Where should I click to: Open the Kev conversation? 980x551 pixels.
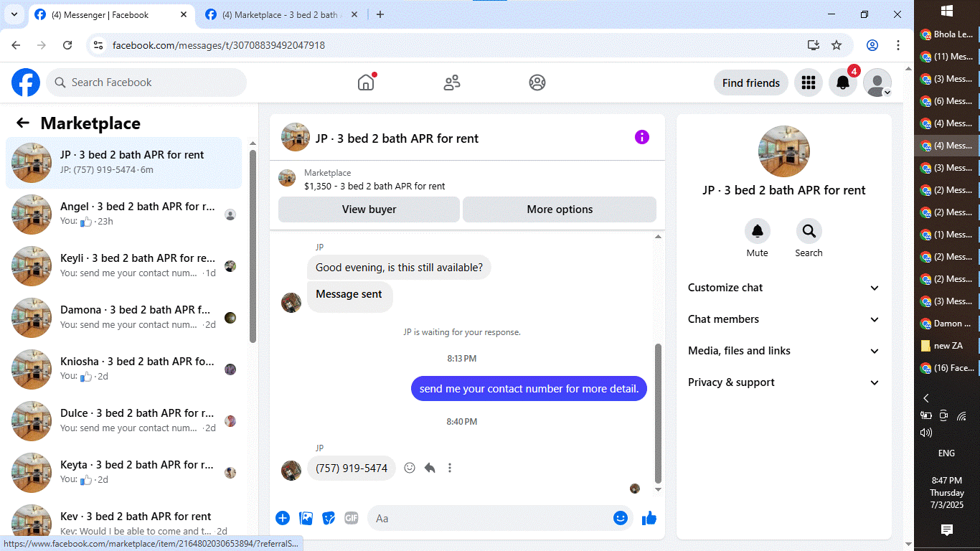click(123, 520)
